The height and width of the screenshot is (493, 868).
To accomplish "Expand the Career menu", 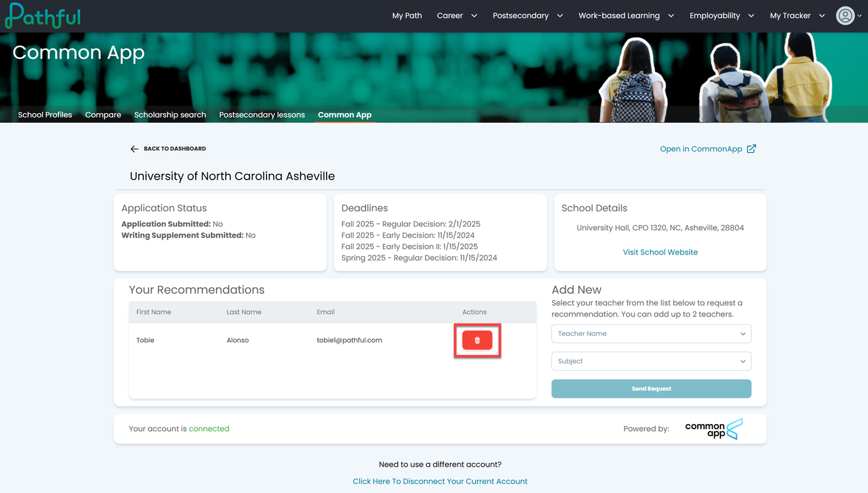I will [457, 16].
